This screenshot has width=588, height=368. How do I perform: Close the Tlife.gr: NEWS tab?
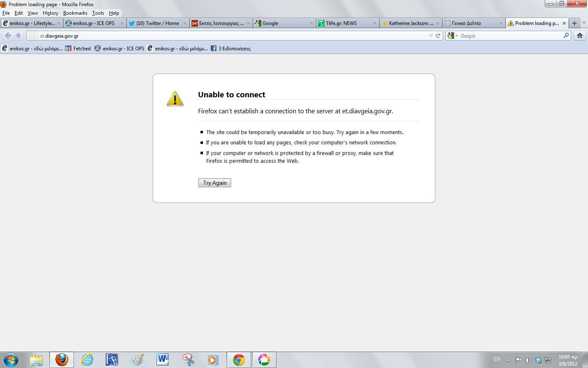click(374, 23)
